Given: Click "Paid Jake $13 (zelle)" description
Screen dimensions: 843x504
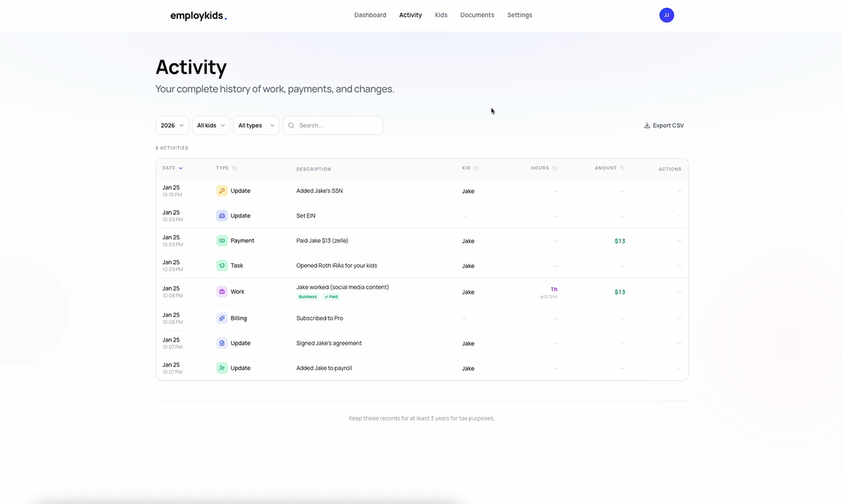Looking at the screenshot, I should (x=322, y=241).
